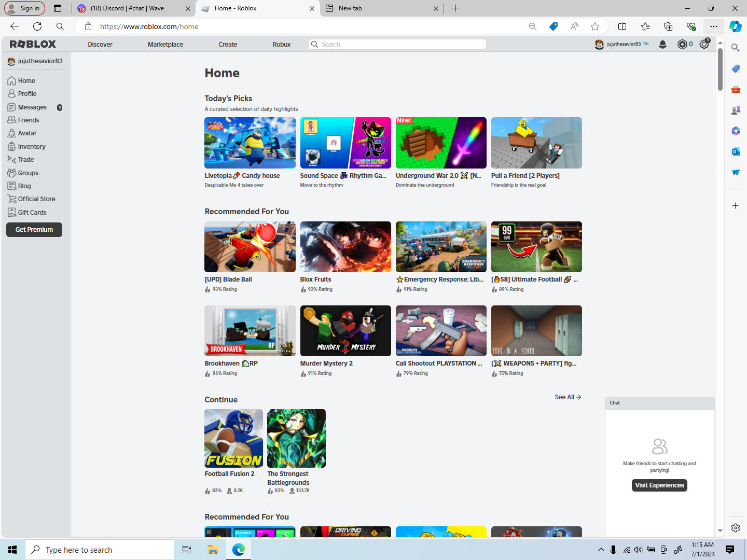Open a new browser tab with the plus button
Image resolution: width=747 pixels, height=560 pixels.
pyautogui.click(x=455, y=8)
